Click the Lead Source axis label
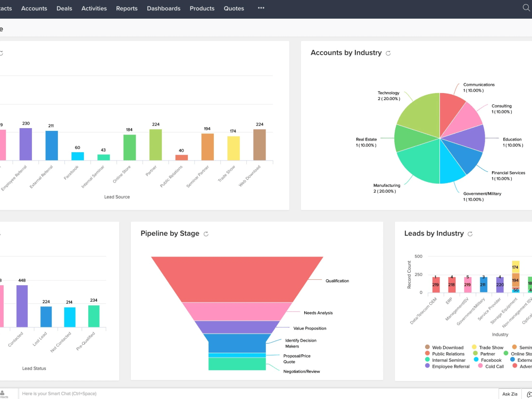 coord(117,197)
